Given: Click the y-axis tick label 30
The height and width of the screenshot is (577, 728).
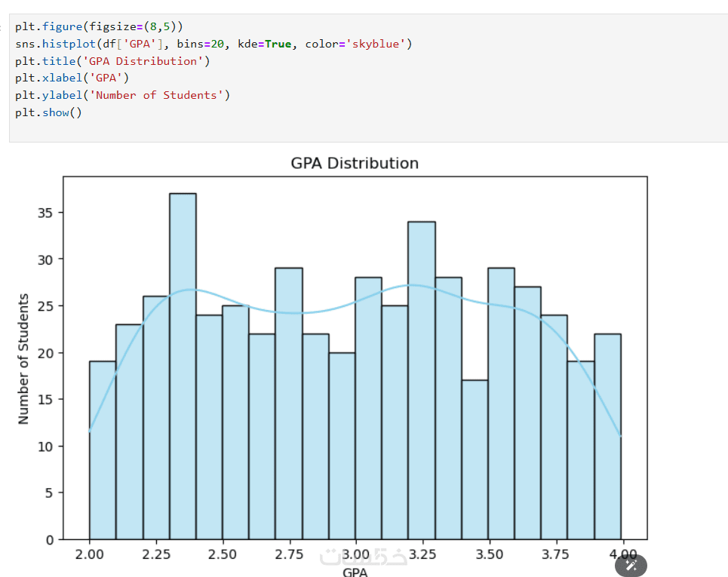Looking at the screenshot, I should tap(45, 260).
